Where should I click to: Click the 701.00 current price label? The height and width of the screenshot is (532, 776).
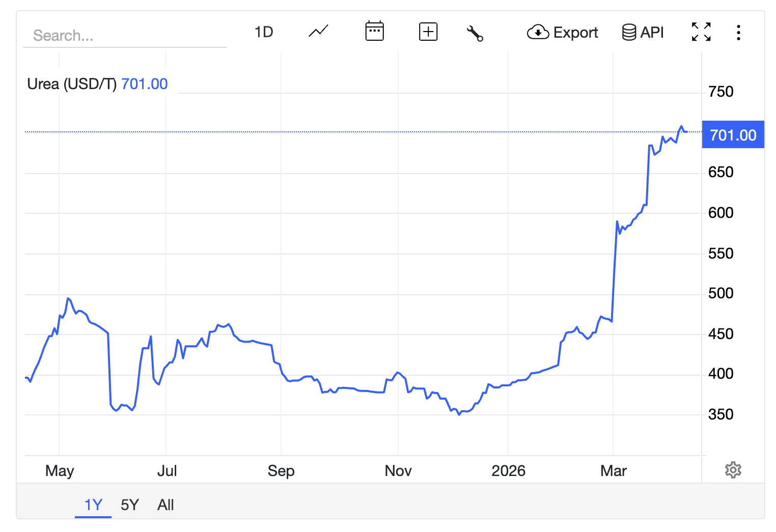coord(733,135)
